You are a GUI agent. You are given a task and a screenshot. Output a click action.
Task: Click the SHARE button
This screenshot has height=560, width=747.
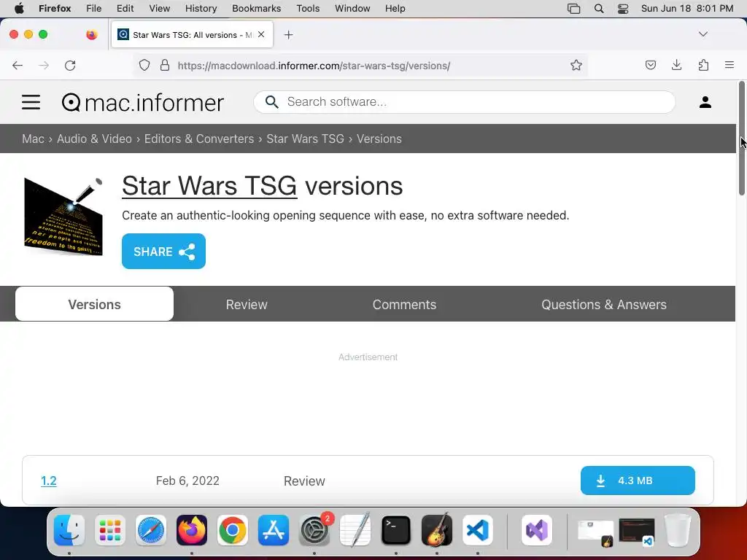click(163, 252)
